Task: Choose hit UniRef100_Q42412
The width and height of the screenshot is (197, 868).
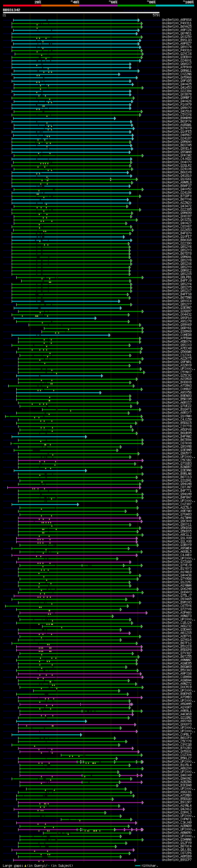Action: coord(177,809)
